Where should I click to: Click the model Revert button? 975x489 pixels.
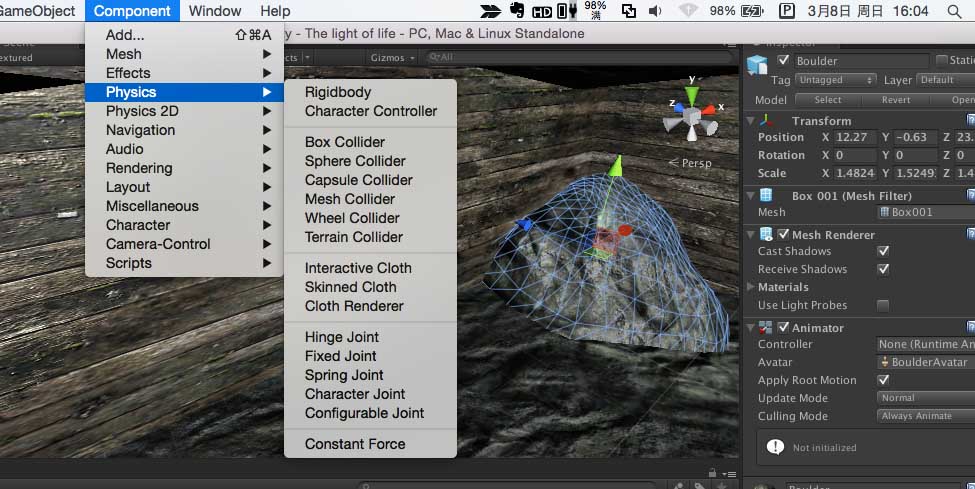896,100
